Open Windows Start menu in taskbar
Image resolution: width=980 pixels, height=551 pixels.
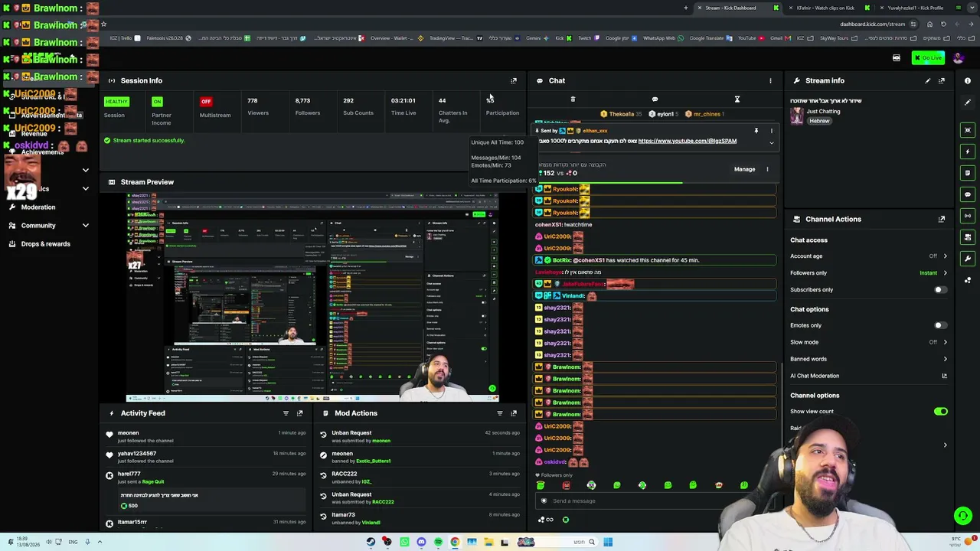pyautogui.click(x=608, y=542)
